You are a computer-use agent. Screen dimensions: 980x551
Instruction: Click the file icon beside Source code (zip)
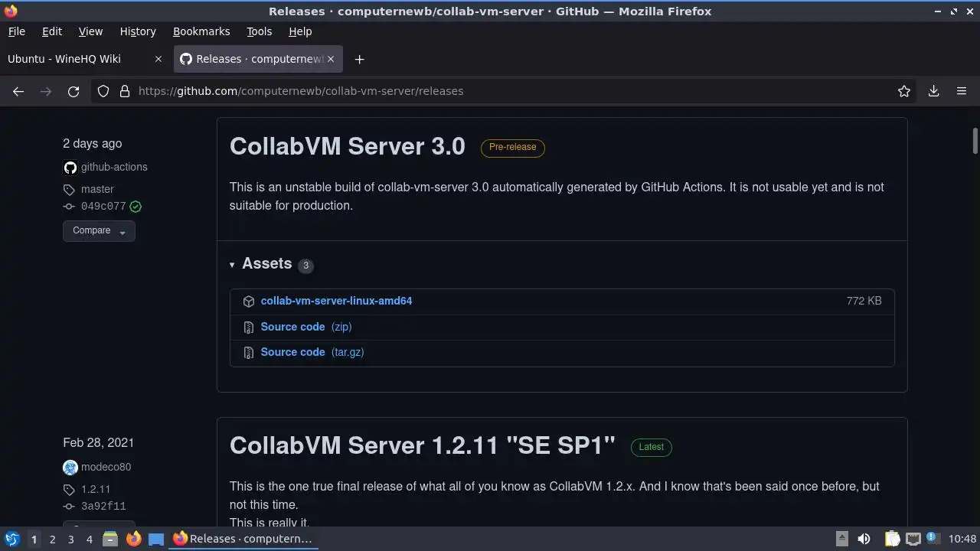[x=249, y=328]
